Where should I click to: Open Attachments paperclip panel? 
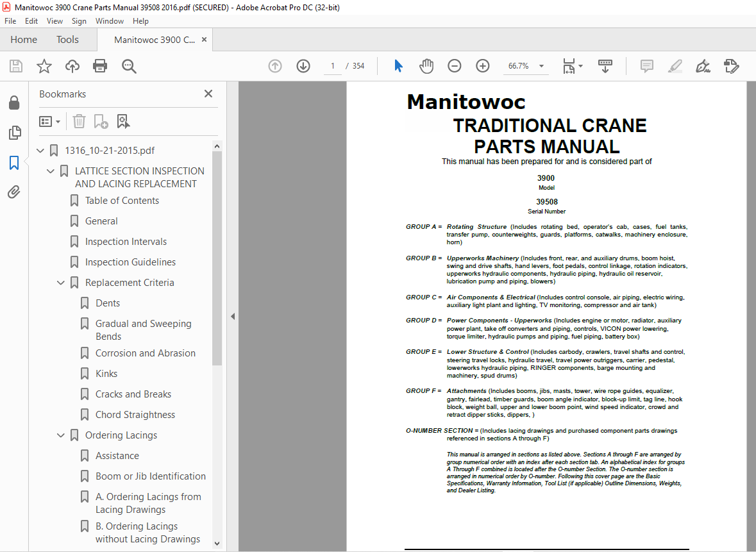click(14, 192)
